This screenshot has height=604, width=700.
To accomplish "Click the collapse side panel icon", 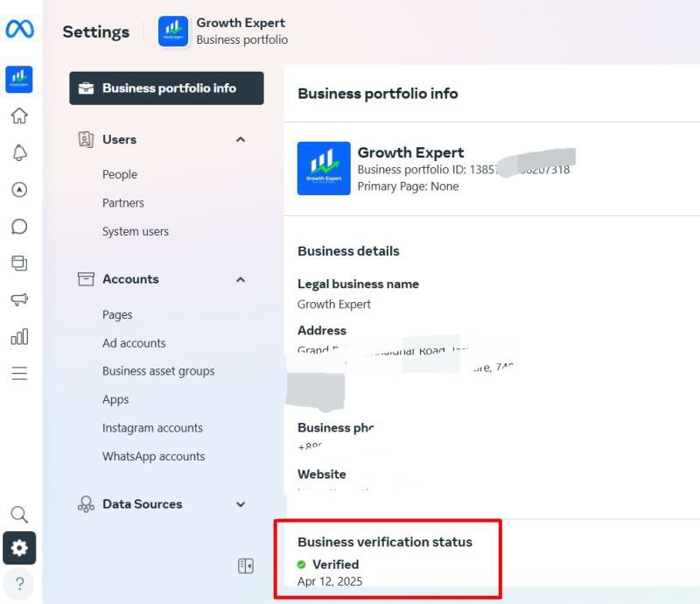I will (x=246, y=566).
